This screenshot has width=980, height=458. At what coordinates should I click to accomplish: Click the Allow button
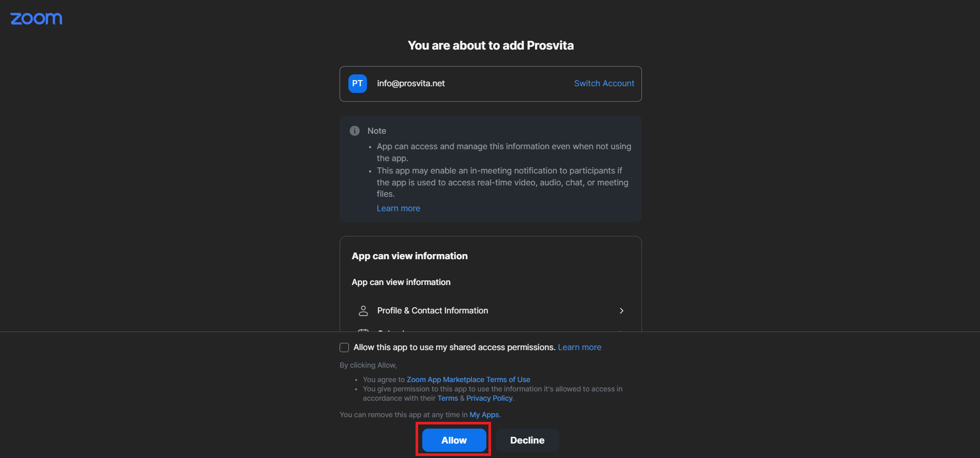[x=454, y=440]
